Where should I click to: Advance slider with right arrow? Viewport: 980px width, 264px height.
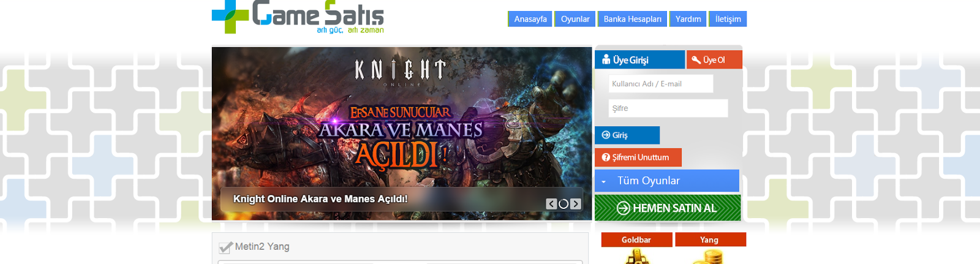[576, 204]
